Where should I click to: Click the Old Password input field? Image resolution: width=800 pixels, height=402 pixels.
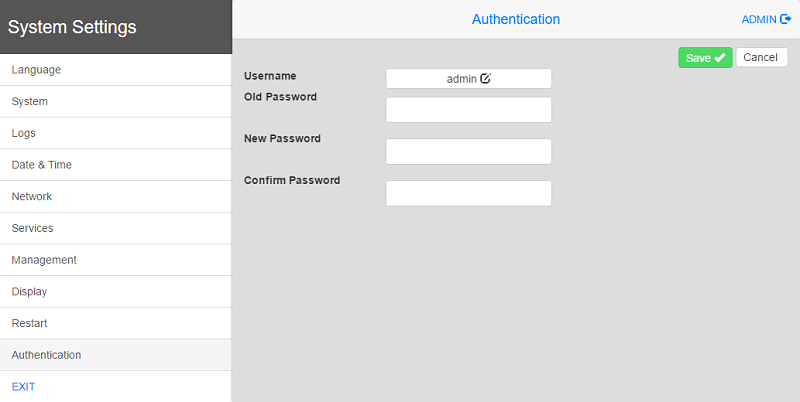[468, 110]
